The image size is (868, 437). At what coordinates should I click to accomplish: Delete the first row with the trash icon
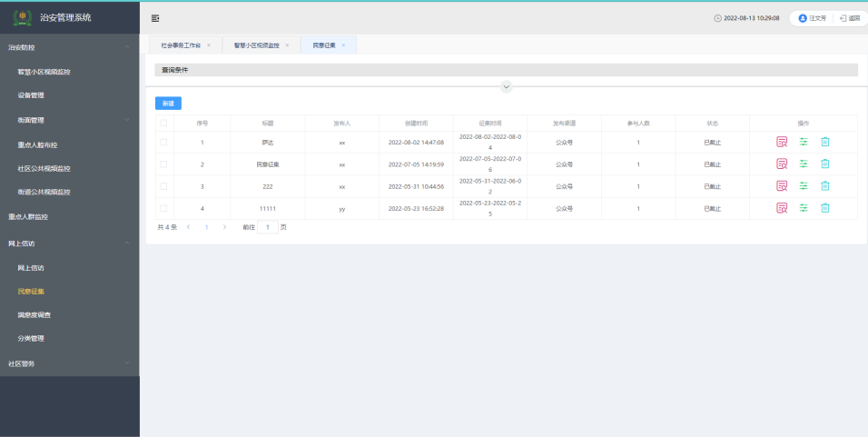point(825,142)
